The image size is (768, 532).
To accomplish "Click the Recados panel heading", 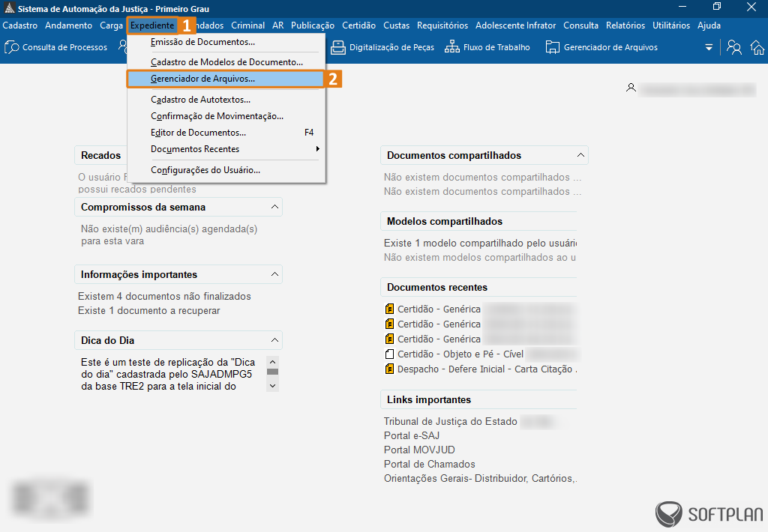I will (x=101, y=156).
